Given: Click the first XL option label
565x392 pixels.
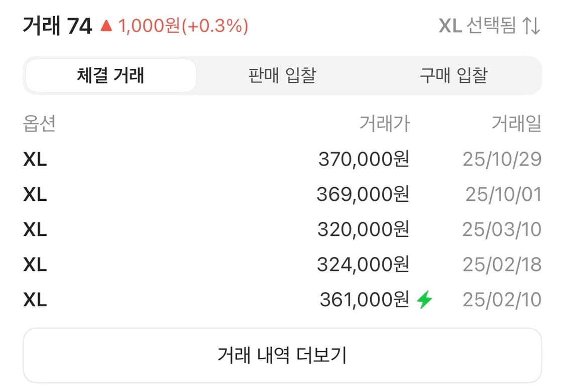Looking at the screenshot, I should 35,159.
